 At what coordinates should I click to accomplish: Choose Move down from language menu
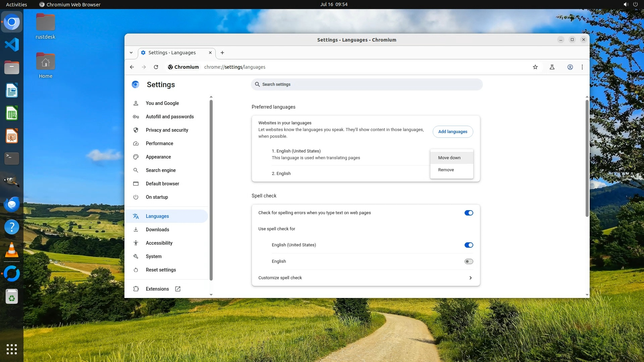point(449,158)
